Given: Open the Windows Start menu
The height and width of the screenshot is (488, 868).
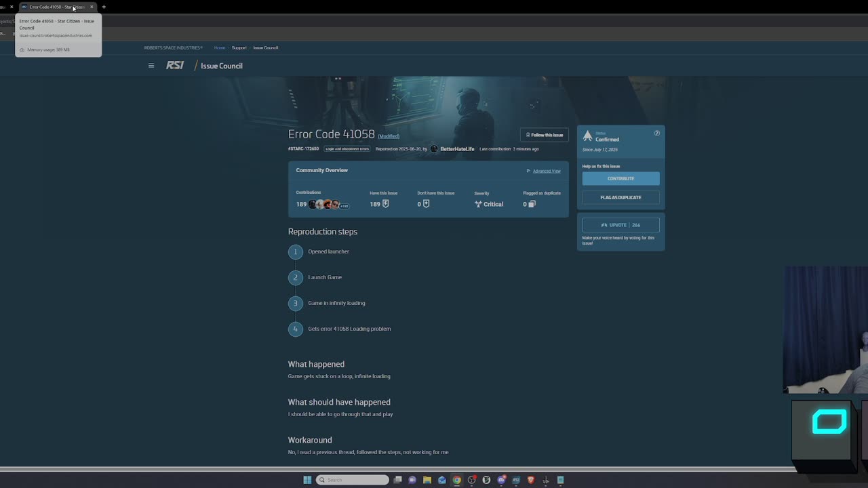Looking at the screenshot, I should pyautogui.click(x=307, y=480).
